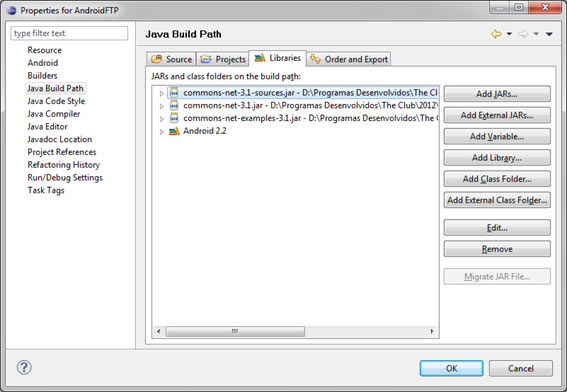This screenshot has height=392, width=567.
Task: Click the forward navigation arrow icon
Action: pyautogui.click(x=523, y=34)
